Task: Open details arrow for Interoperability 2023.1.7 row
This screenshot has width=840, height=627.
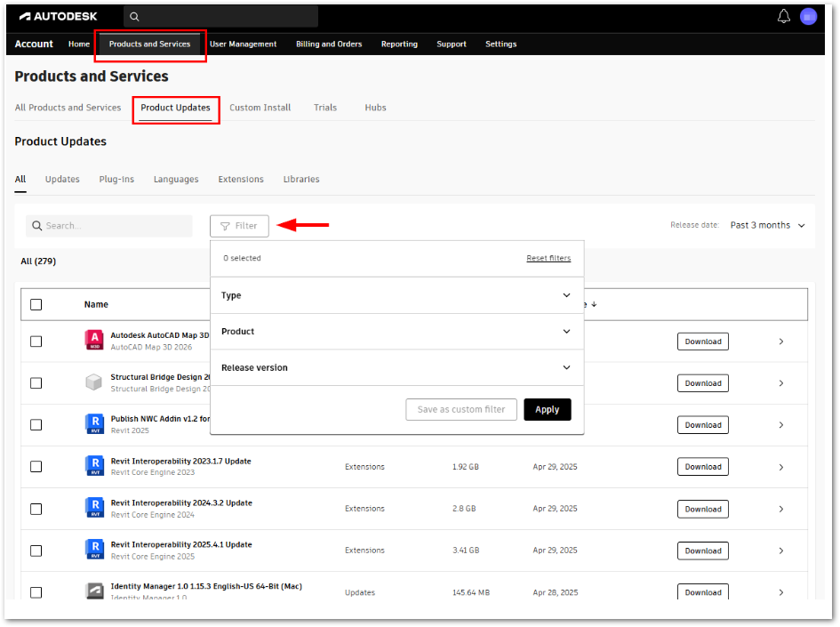Action: (x=781, y=467)
